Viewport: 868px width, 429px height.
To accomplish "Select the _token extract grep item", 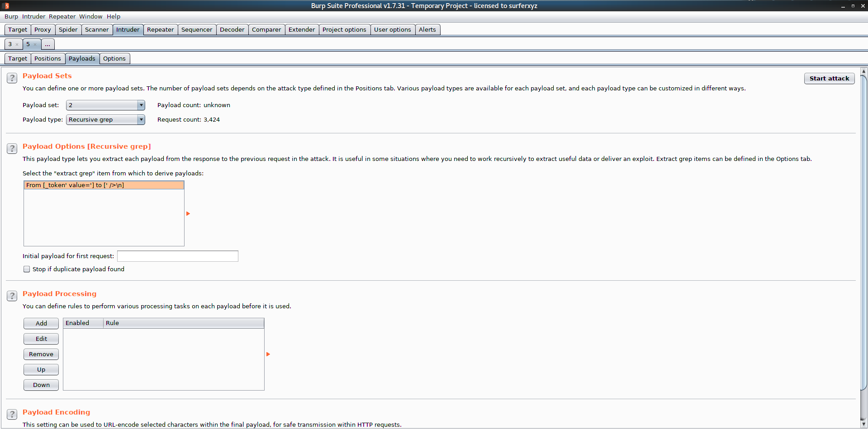I will tap(104, 185).
